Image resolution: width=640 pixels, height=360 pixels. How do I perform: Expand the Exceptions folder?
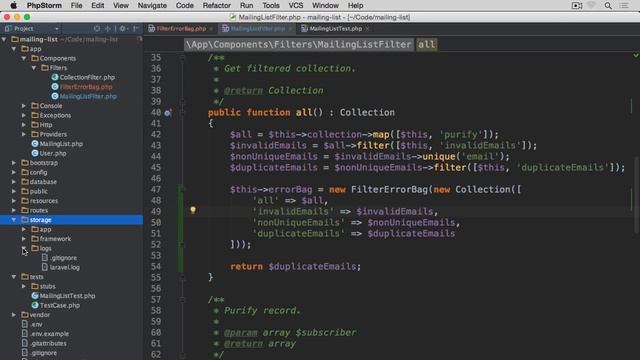[x=24, y=115]
